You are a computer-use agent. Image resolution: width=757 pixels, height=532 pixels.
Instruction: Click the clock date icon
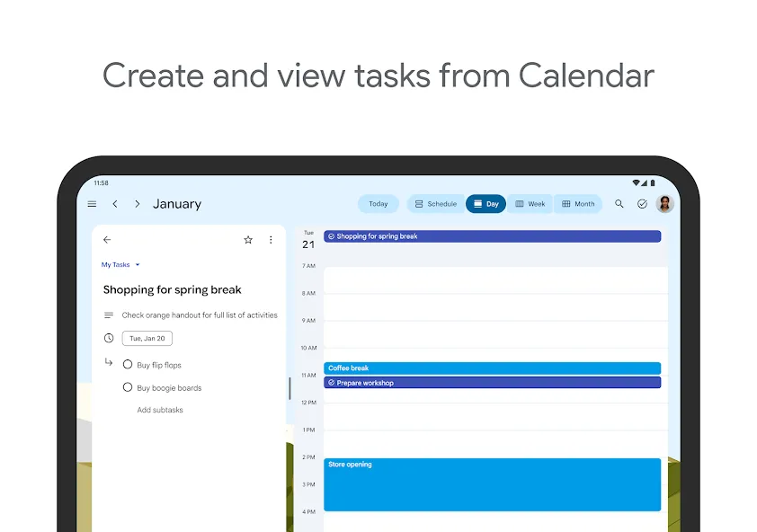tap(109, 338)
